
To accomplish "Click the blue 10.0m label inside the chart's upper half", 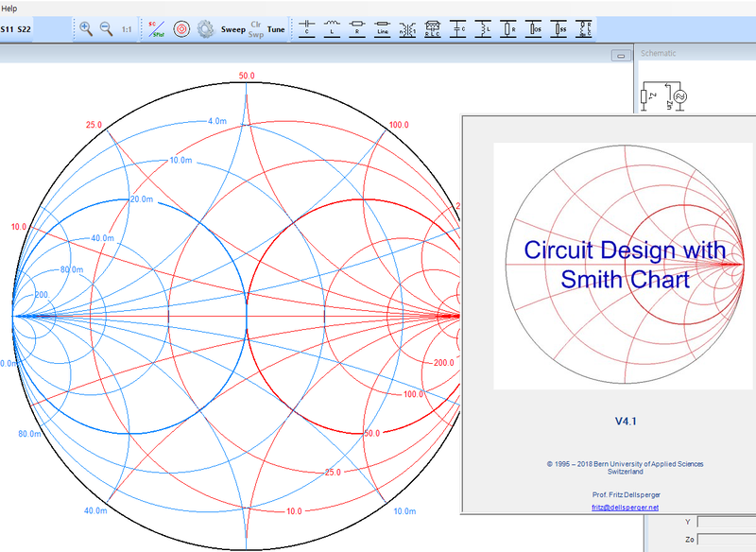I will click(180, 160).
